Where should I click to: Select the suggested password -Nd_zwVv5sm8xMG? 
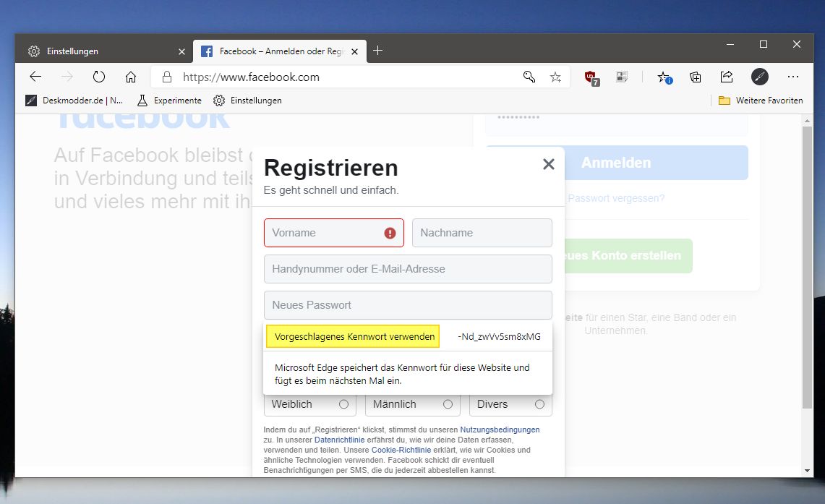click(499, 337)
